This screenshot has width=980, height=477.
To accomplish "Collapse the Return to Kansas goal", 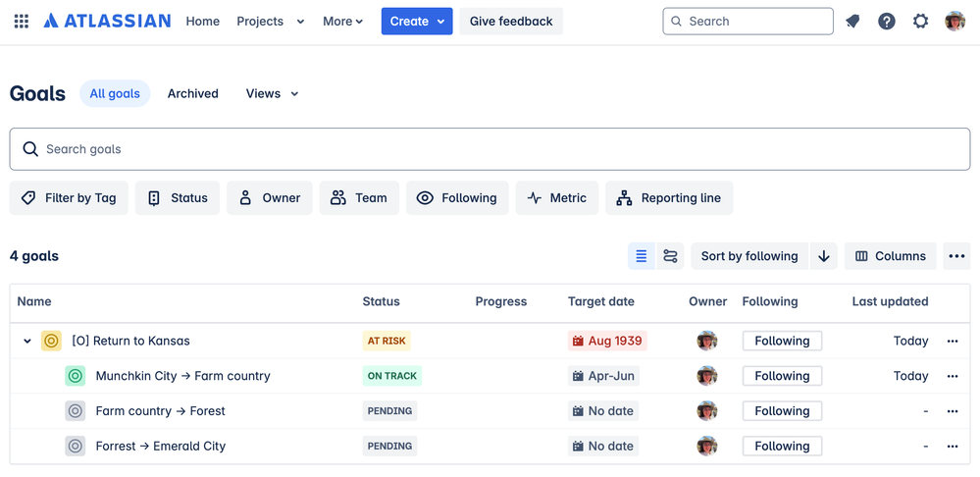I will 26,341.
